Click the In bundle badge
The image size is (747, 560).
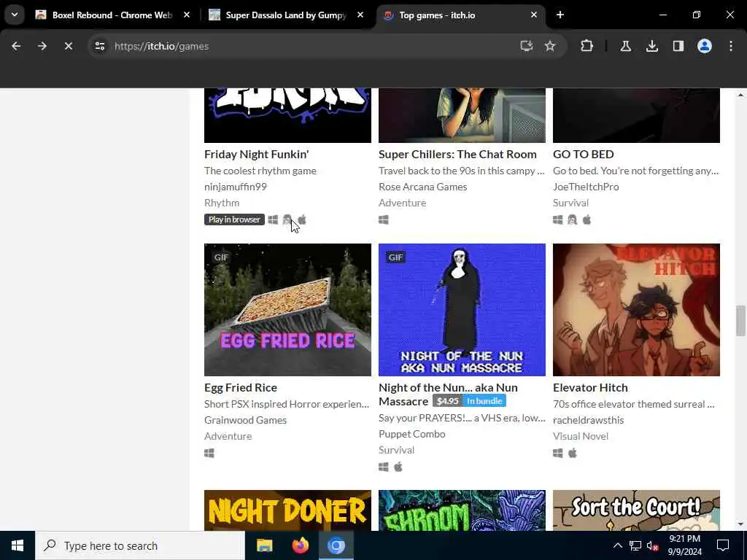484,401
